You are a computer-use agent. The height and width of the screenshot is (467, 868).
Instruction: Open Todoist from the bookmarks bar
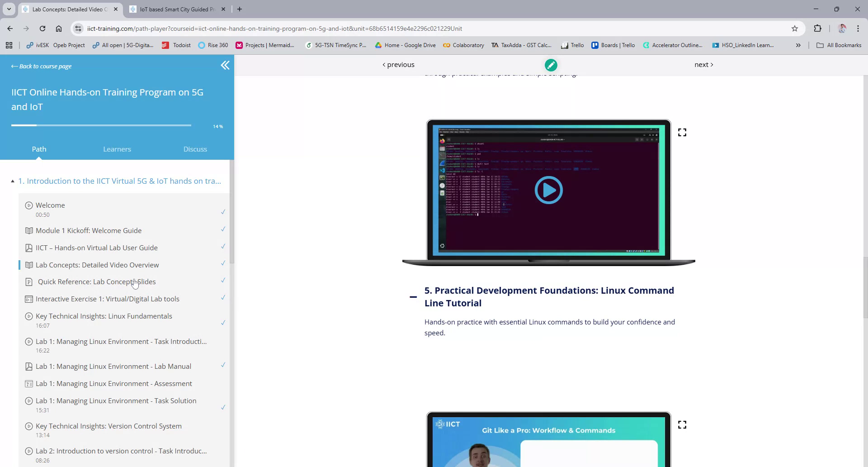point(176,45)
